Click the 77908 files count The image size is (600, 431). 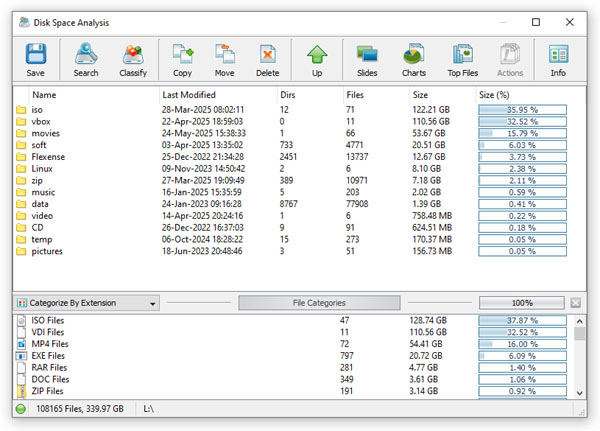[357, 204]
